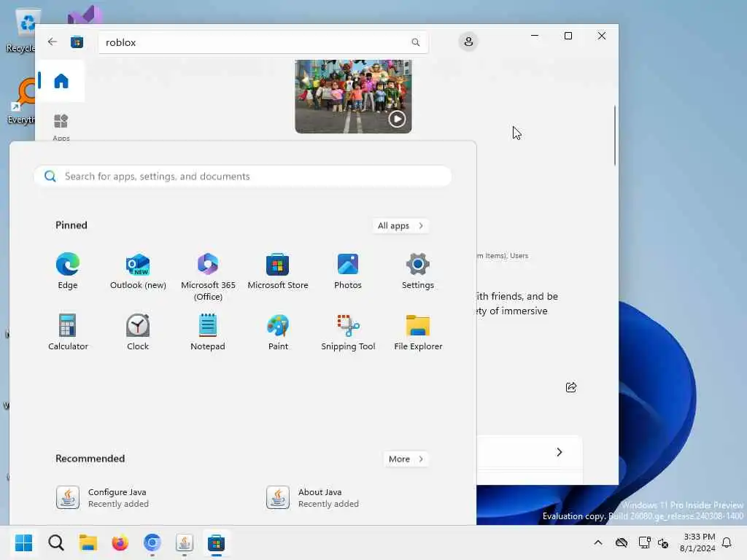
Task: Open Everything desktop shortcut
Action: point(21,101)
